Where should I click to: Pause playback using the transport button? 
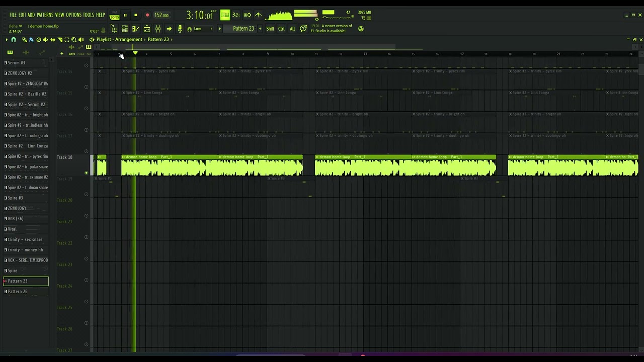click(125, 15)
